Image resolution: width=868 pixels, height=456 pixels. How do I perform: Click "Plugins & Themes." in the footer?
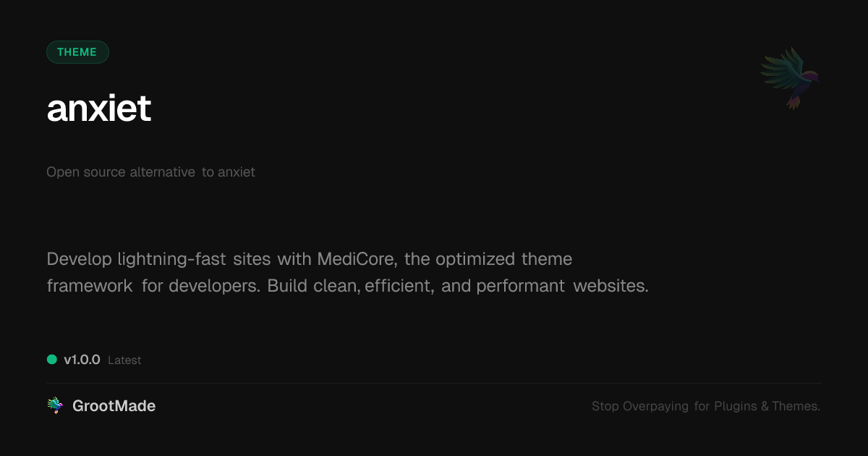[x=767, y=407]
